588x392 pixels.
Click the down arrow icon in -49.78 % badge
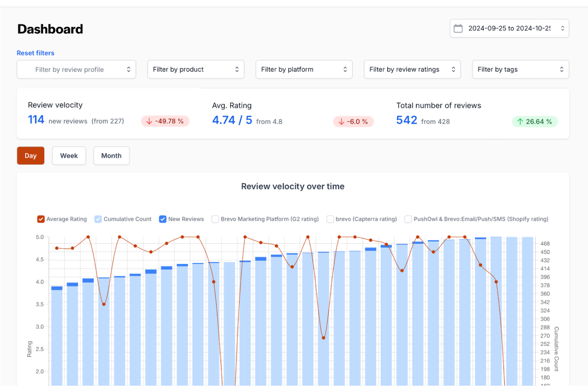point(149,121)
